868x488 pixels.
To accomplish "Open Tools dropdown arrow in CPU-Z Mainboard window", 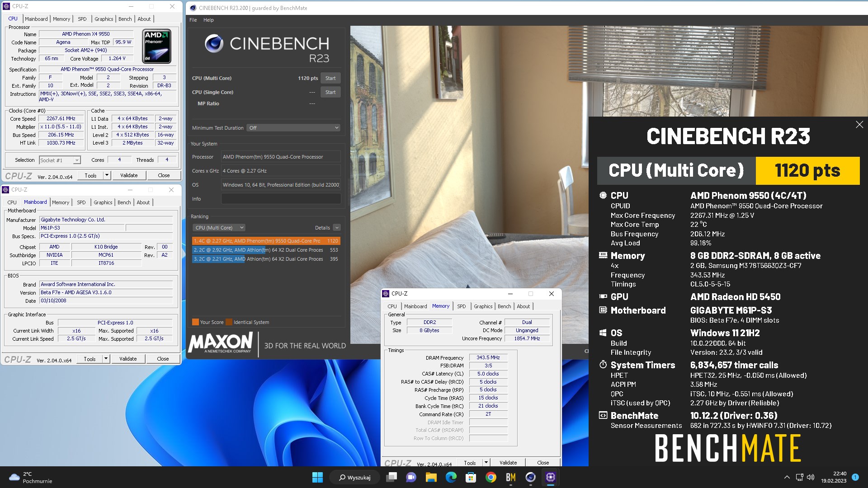I will point(106,359).
